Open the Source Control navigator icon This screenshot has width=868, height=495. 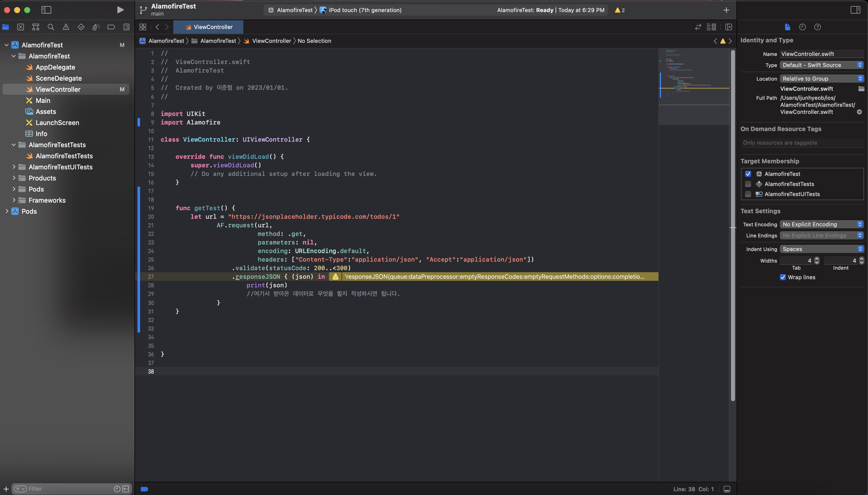click(21, 27)
